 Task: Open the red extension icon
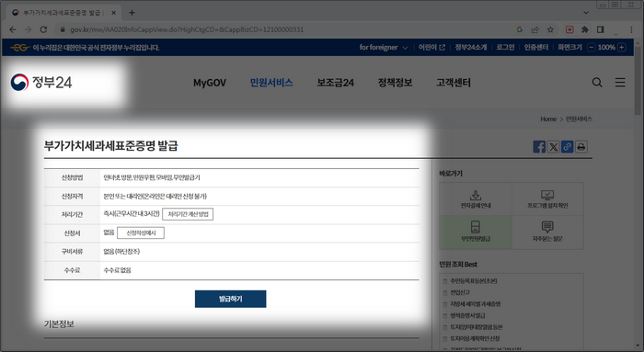point(569,29)
